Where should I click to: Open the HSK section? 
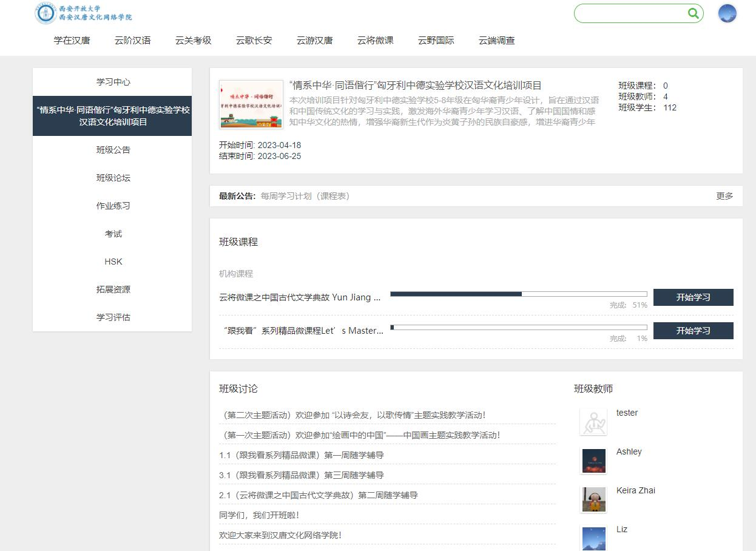(x=112, y=261)
